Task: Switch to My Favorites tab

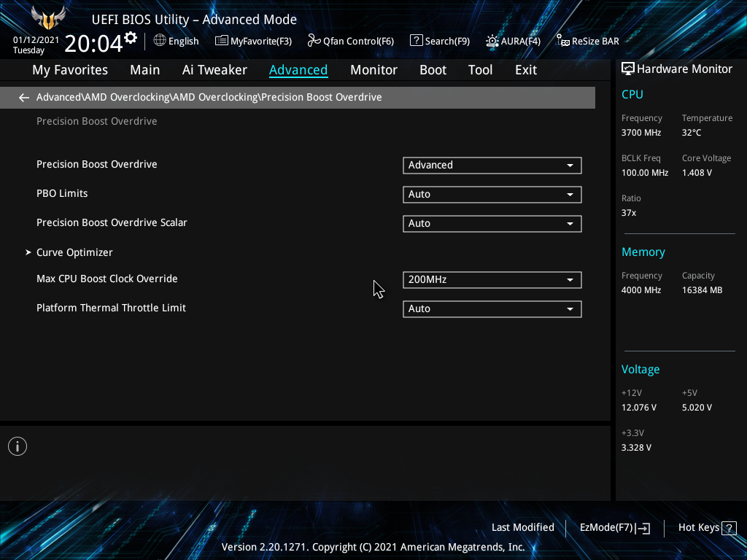Action: tap(70, 70)
